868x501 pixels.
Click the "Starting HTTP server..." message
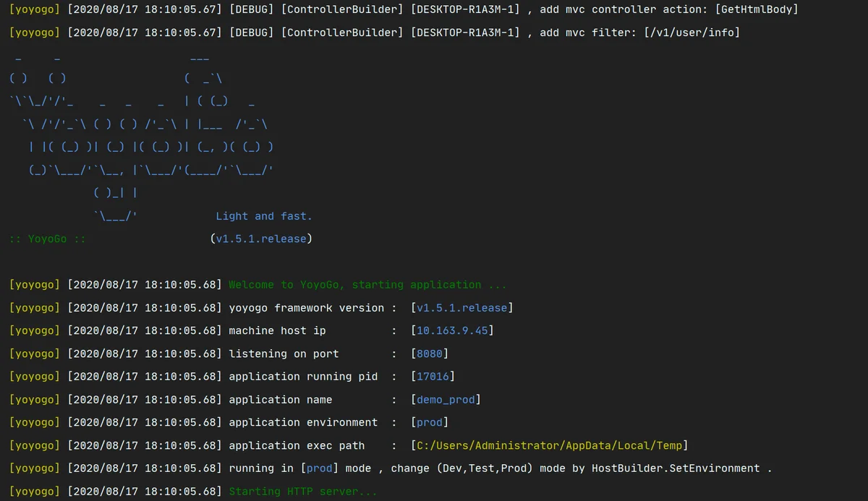(303, 492)
